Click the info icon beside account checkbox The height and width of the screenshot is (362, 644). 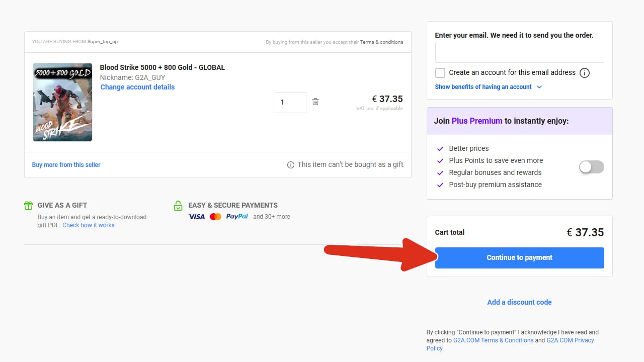(584, 73)
